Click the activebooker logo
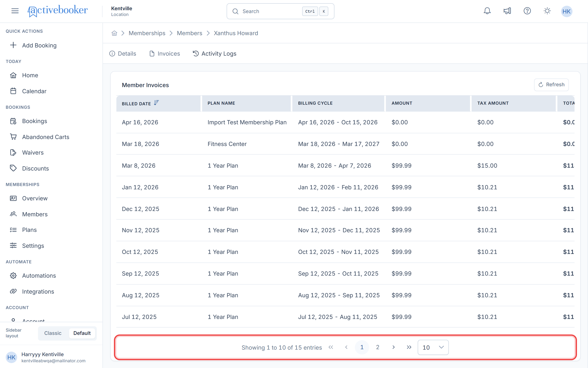Viewport: 588px width, 368px height. click(x=57, y=11)
